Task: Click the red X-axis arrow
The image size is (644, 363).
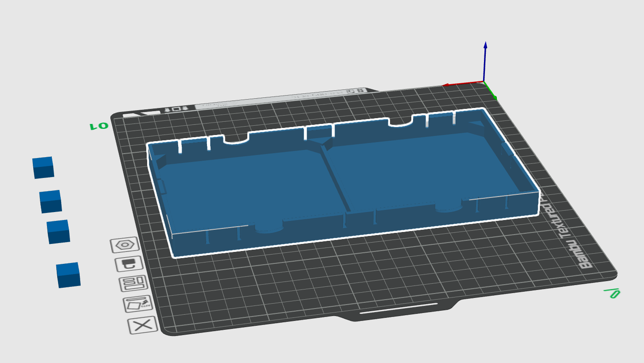Action: [x=461, y=84]
